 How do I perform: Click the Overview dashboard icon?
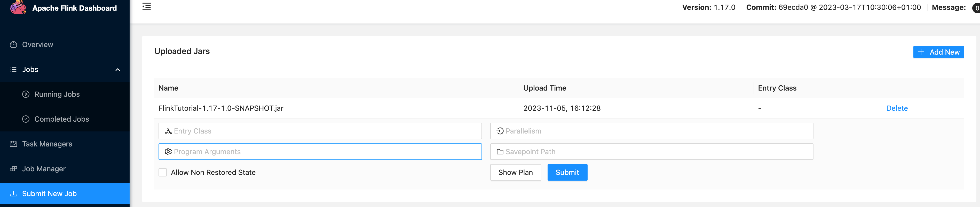(x=13, y=45)
